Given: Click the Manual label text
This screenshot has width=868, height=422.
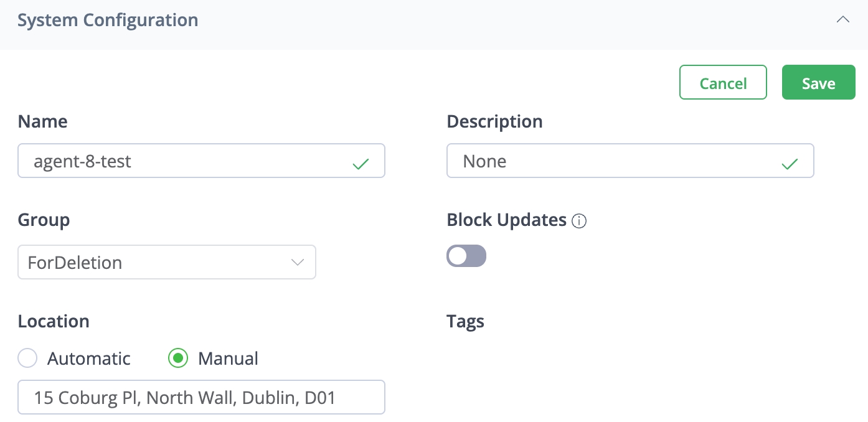Looking at the screenshot, I should [x=228, y=359].
